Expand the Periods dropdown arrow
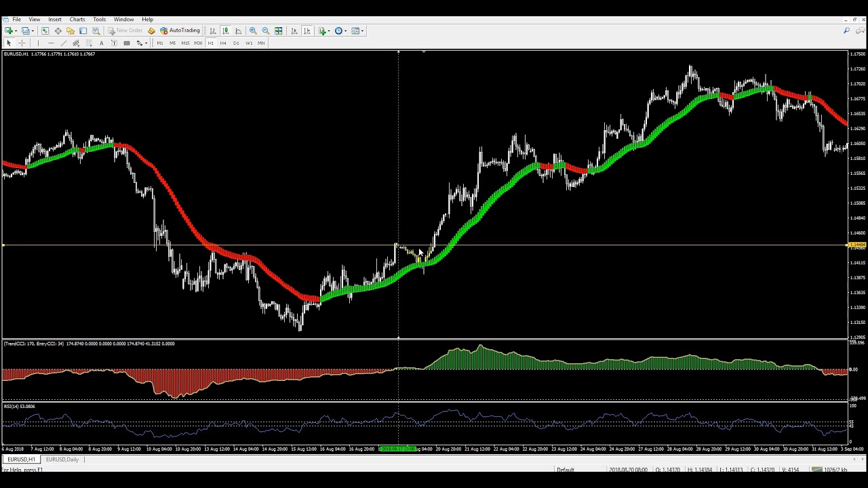 tap(346, 30)
